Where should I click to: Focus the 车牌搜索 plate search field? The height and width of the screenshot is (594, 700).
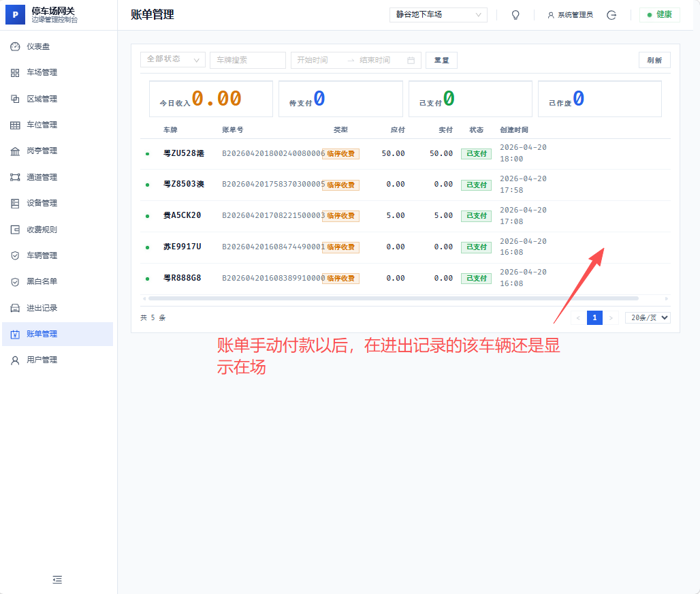coord(247,60)
